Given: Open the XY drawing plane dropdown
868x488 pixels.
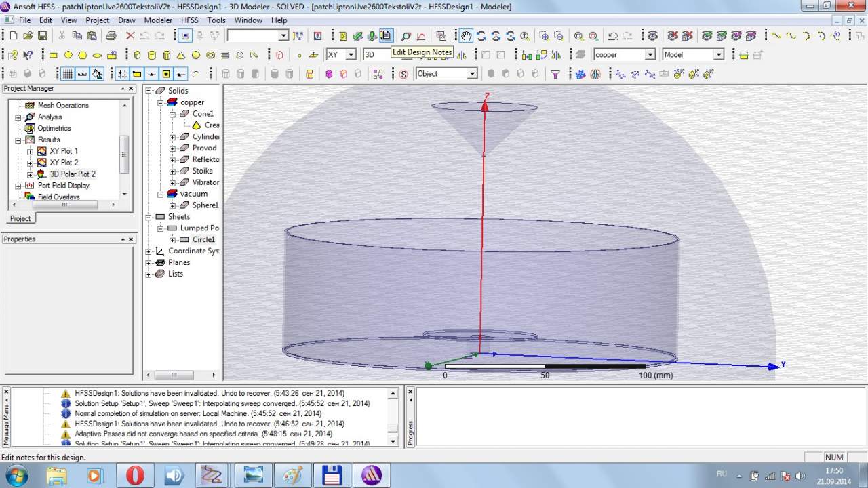Looking at the screenshot, I should pyautogui.click(x=351, y=55).
